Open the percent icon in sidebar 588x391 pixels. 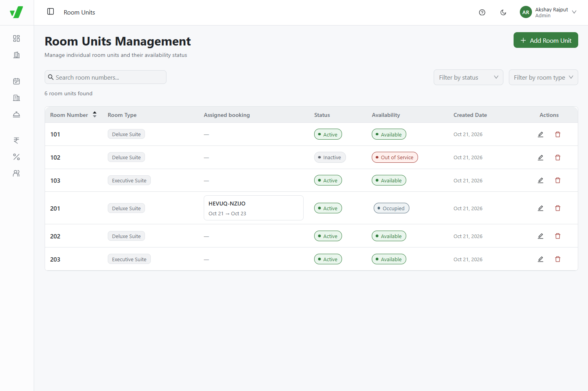16,157
